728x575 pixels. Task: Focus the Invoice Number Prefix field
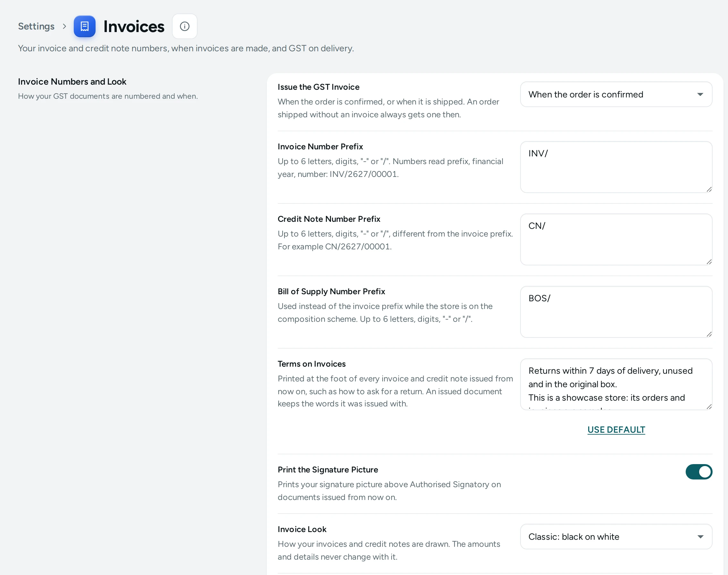click(616, 167)
